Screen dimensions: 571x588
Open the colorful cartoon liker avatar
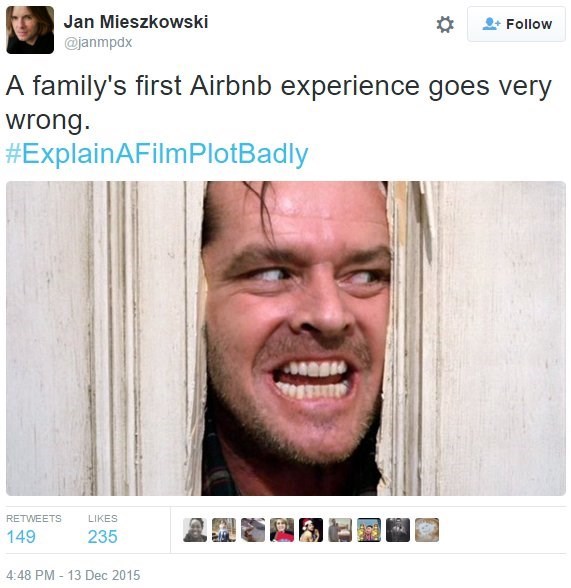click(x=369, y=530)
